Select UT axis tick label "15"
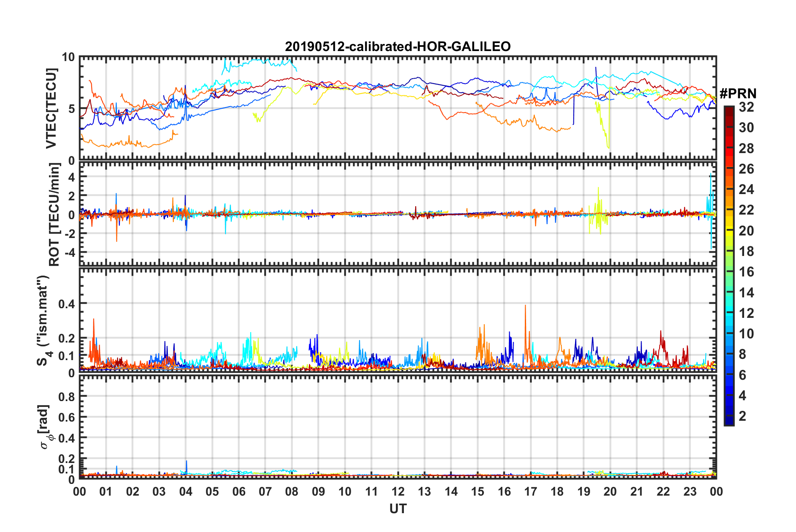 click(x=478, y=491)
